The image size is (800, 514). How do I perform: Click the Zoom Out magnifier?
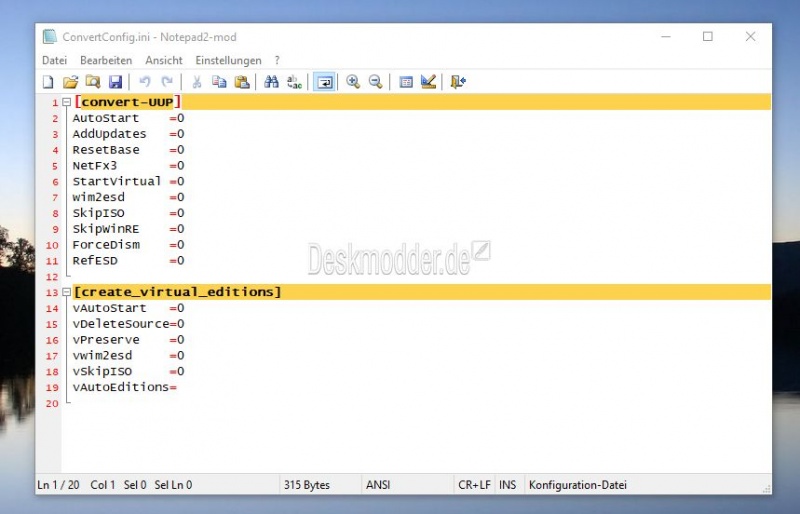[x=375, y=82]
